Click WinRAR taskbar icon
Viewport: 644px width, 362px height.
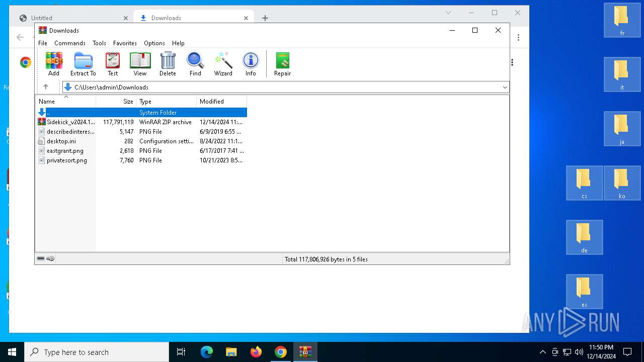[x=305, y=352]
